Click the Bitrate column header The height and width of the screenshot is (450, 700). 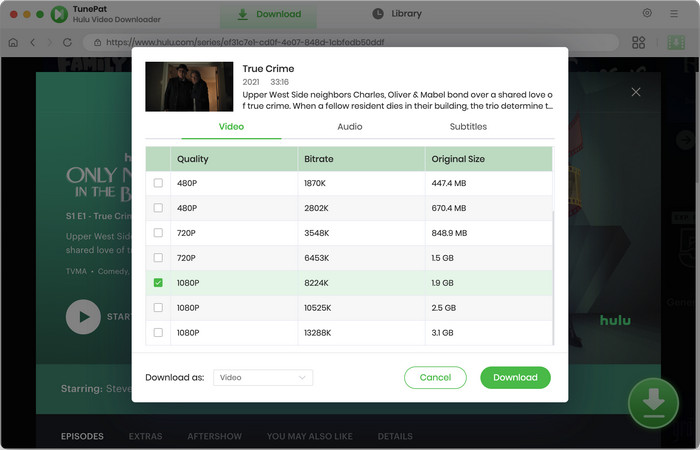click(x=361, y=159)
